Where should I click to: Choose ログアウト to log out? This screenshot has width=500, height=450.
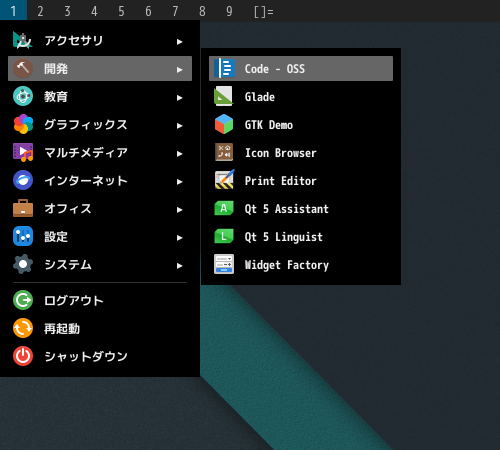click(100, 300)
